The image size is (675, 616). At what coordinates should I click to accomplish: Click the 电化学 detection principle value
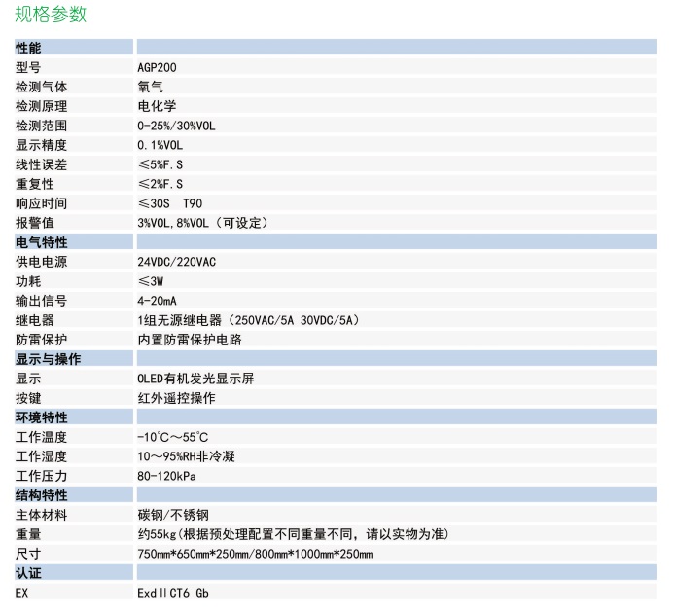pyautogui.click(x=158, y=106)
